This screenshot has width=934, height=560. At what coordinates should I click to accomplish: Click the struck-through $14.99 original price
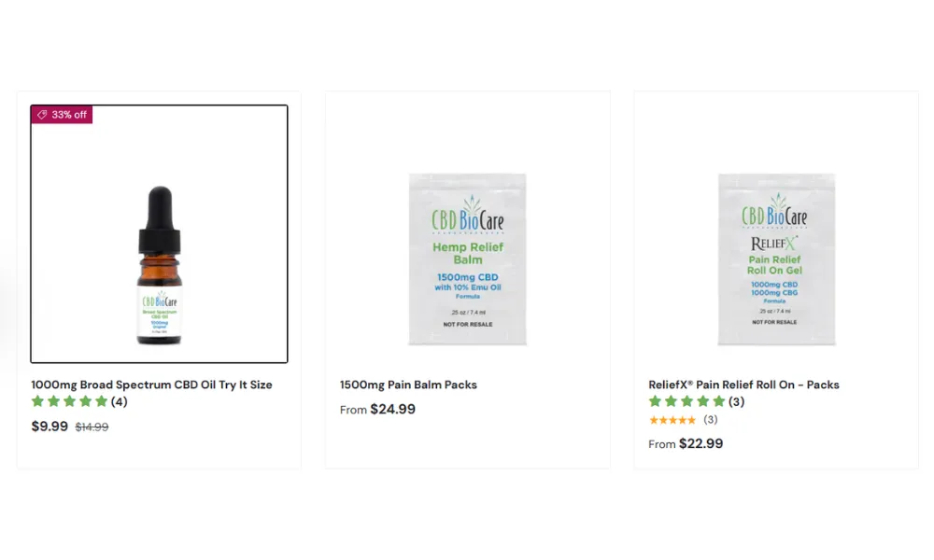(92, 427)
